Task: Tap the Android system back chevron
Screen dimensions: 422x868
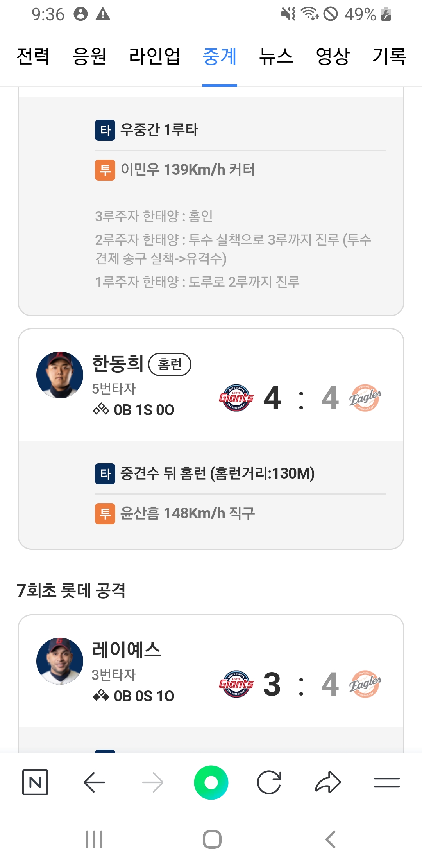Action: (x=330, y=839)
